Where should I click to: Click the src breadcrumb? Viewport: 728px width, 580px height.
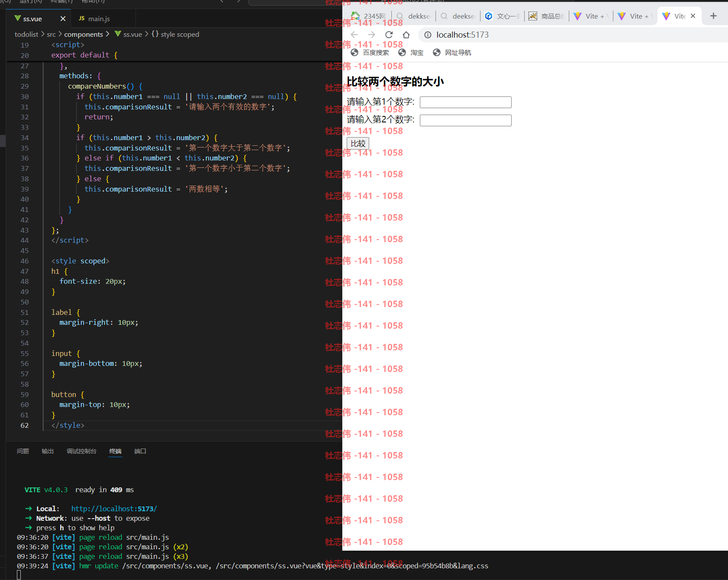pos(51,34)
